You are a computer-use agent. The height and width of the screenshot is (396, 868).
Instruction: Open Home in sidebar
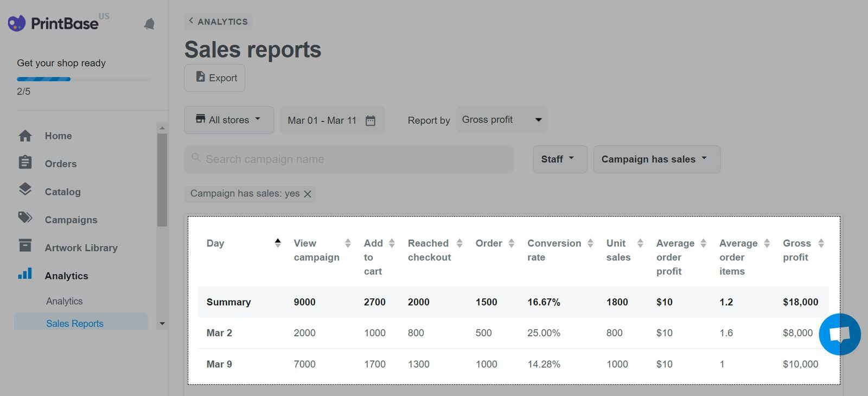click(x=58, y=136)
